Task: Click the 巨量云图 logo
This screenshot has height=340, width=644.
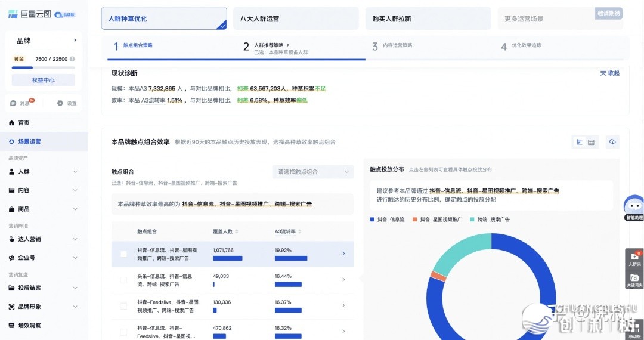Action: tap(30, 14)
